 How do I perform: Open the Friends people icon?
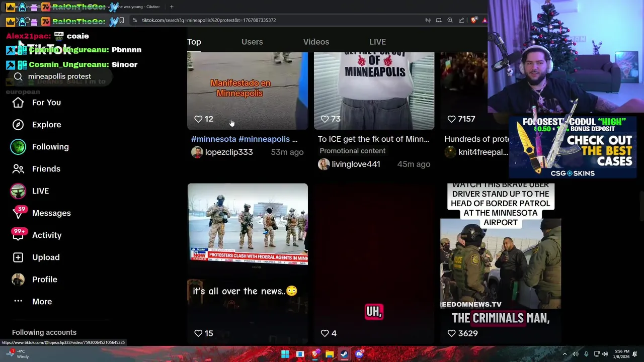(18, 169)
